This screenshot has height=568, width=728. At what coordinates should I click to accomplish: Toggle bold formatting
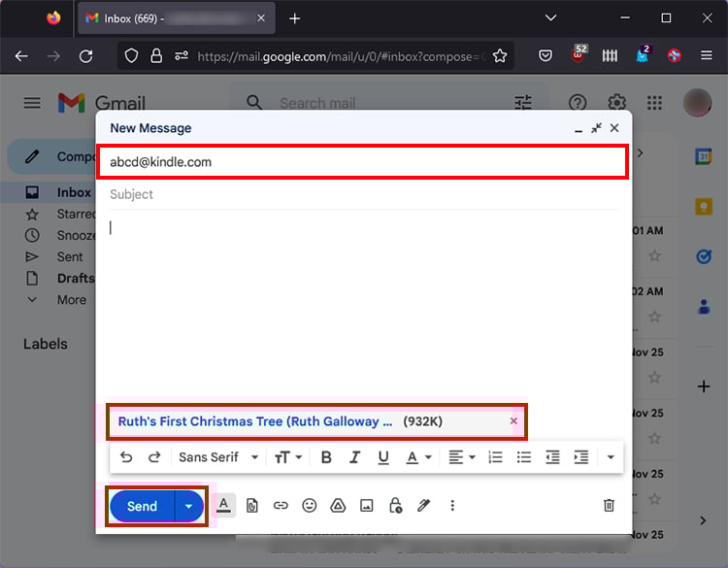[326, 457]
